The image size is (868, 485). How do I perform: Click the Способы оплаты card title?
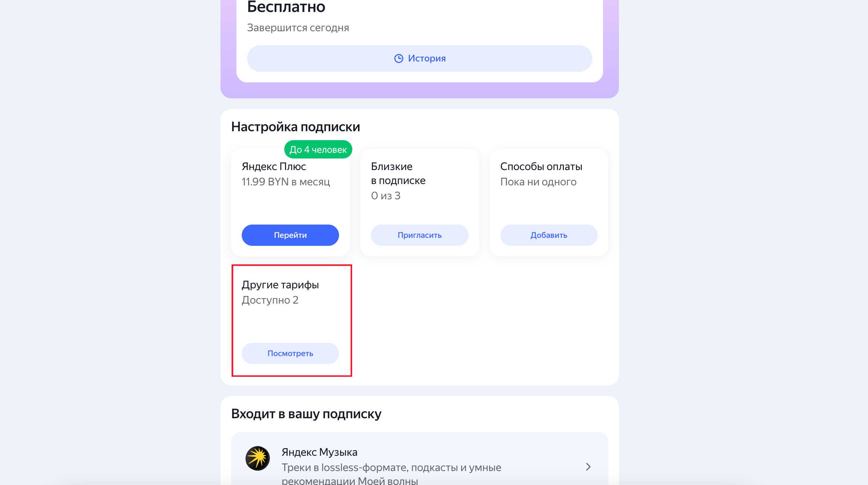[541, 166]
